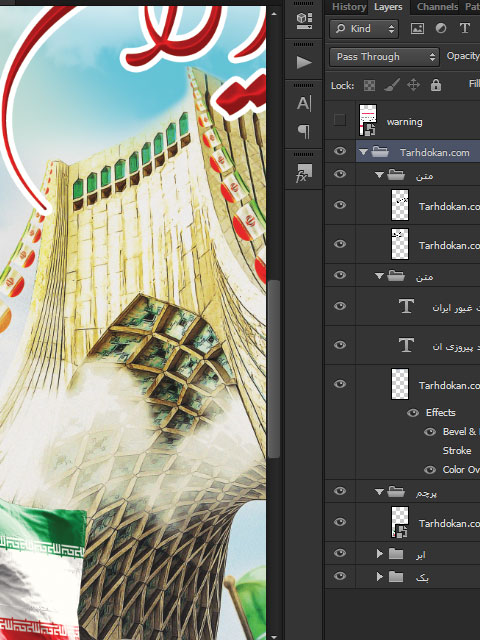Expand the بک group
This screenshot has width=480, height=640.
380,576
